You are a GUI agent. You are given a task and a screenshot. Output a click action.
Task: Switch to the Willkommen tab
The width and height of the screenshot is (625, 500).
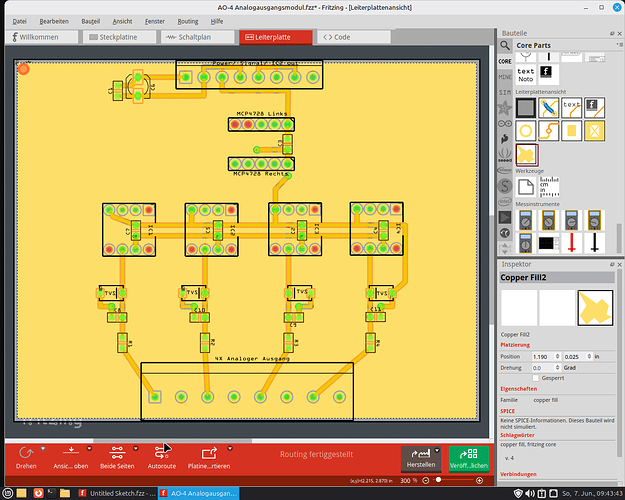pos(41,37)
